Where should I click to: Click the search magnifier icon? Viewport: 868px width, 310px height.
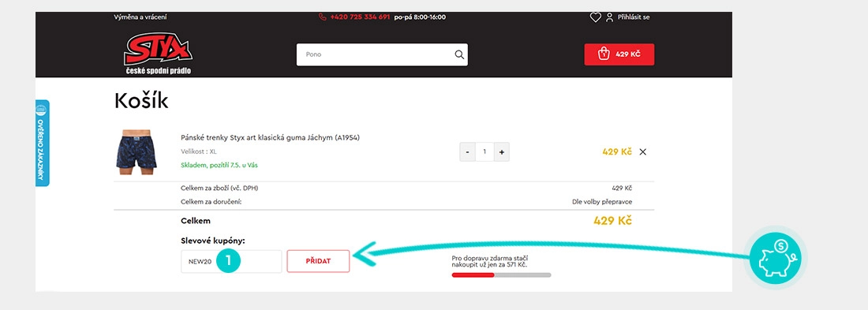click(459, 54)
